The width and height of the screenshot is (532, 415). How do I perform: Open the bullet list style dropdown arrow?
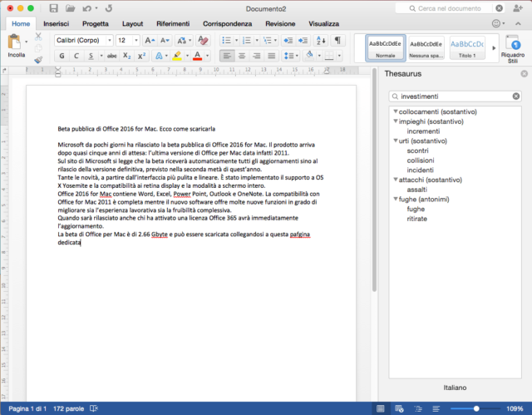(236, 41)
